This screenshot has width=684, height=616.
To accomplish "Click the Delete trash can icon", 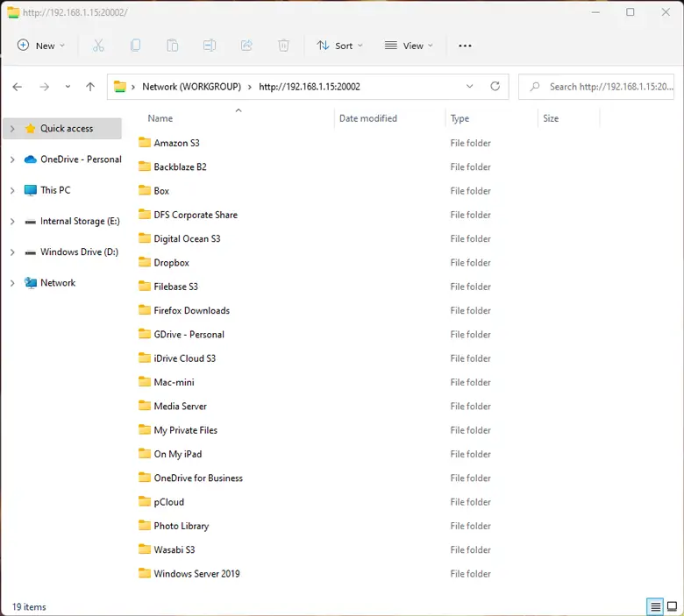I will point(283,46).
